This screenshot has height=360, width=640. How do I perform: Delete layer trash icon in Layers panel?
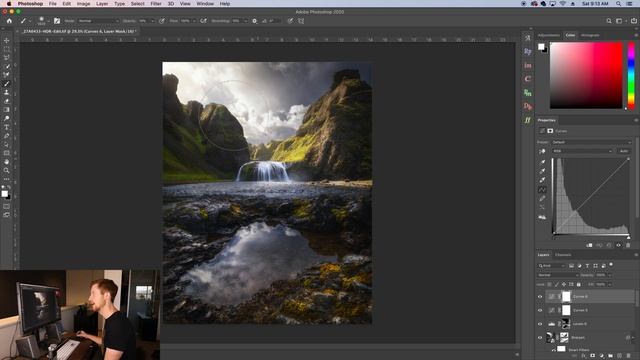click(x=629, y=356)
